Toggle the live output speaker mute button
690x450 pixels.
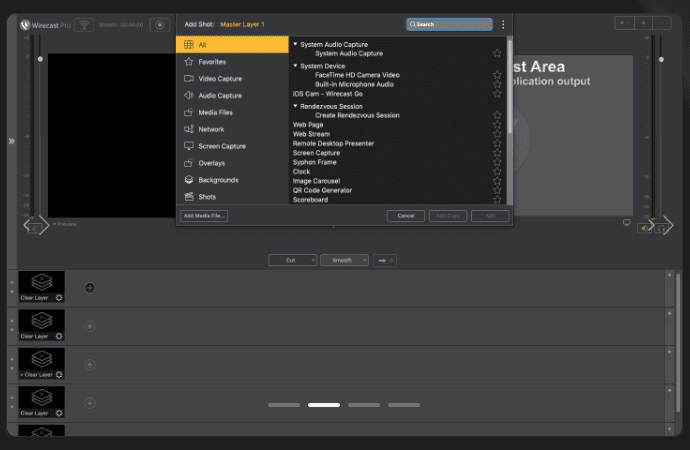pos(644,228)
